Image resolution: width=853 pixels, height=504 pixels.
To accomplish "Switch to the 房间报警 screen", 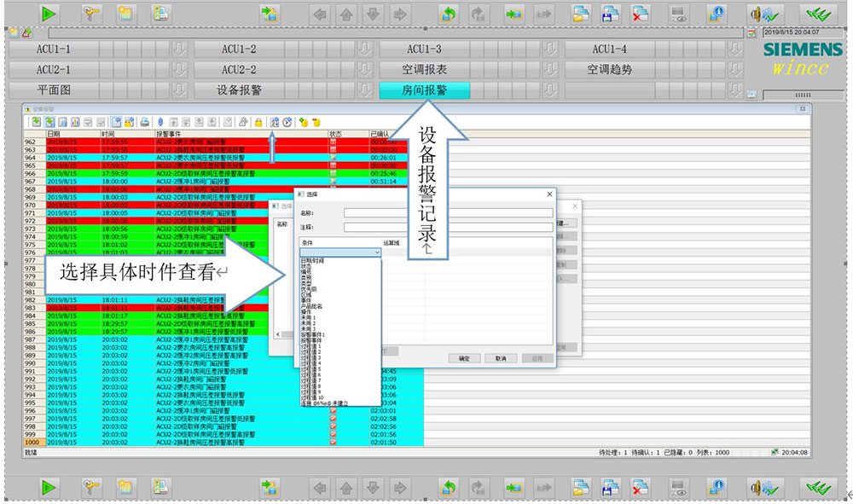I will [x=424, y=90].
